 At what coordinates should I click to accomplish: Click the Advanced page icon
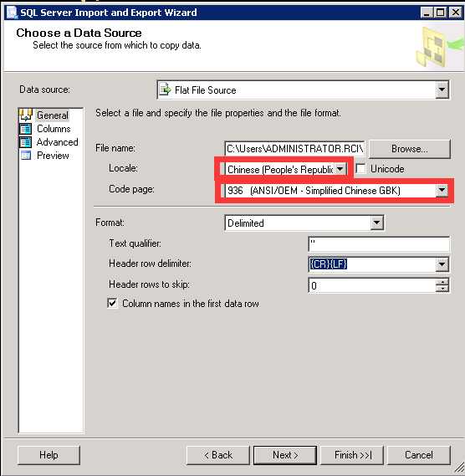coord(25,142)
